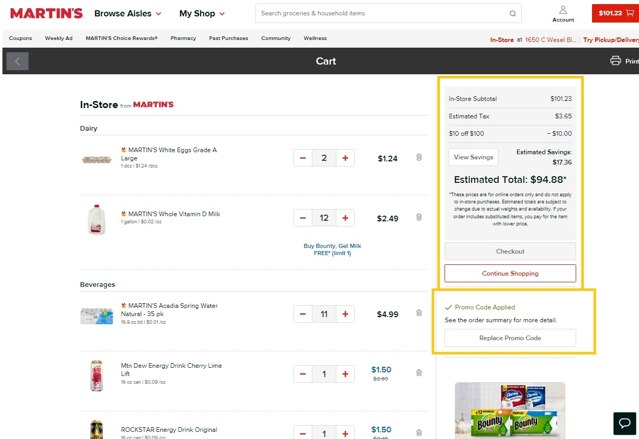Screen dimensions: 639x439
Task: Click the Mtn Dew can thumbnail
Action: coord(97,375)
